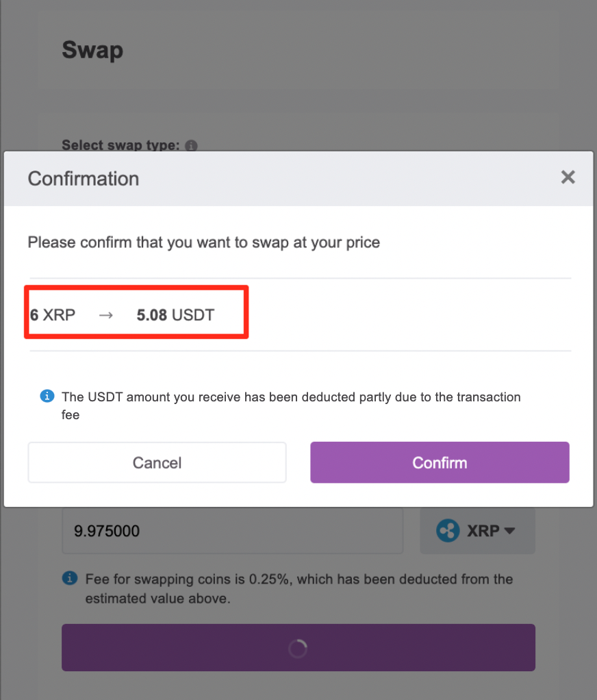This screenshot has height=700, width=597.
Task: Click the loading spinner on purple button
Action: coord(298,648)
